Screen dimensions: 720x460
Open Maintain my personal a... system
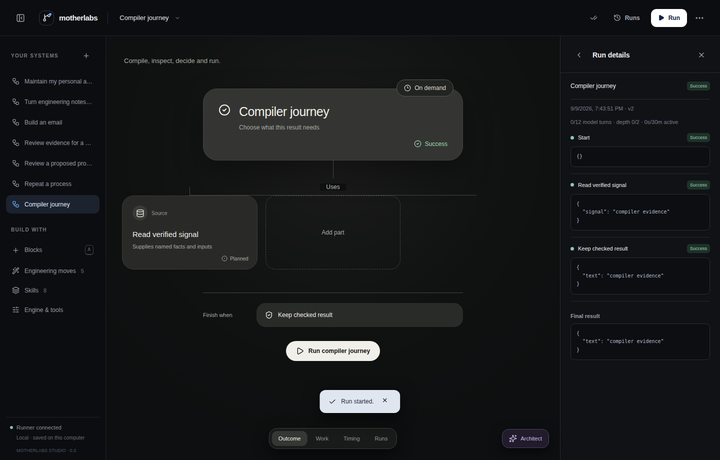53,81
